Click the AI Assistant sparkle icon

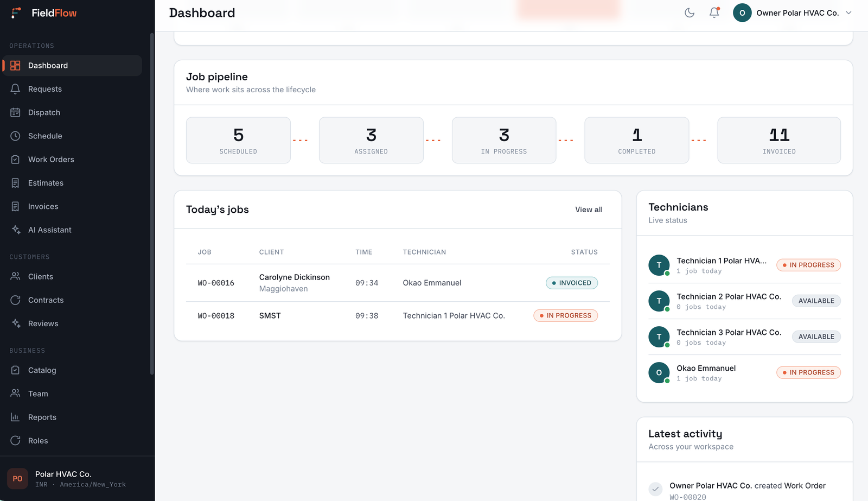[15, 230]
